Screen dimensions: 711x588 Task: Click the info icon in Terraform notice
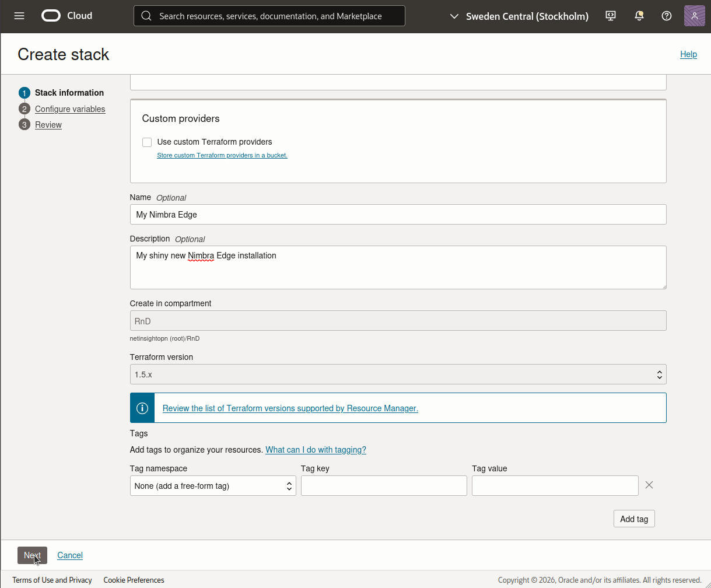pos(142,408)
